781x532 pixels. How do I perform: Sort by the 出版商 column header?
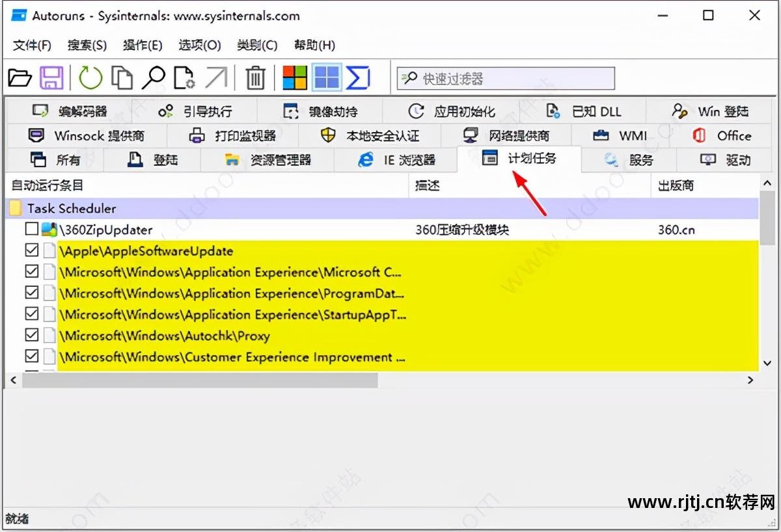point(676,186)
